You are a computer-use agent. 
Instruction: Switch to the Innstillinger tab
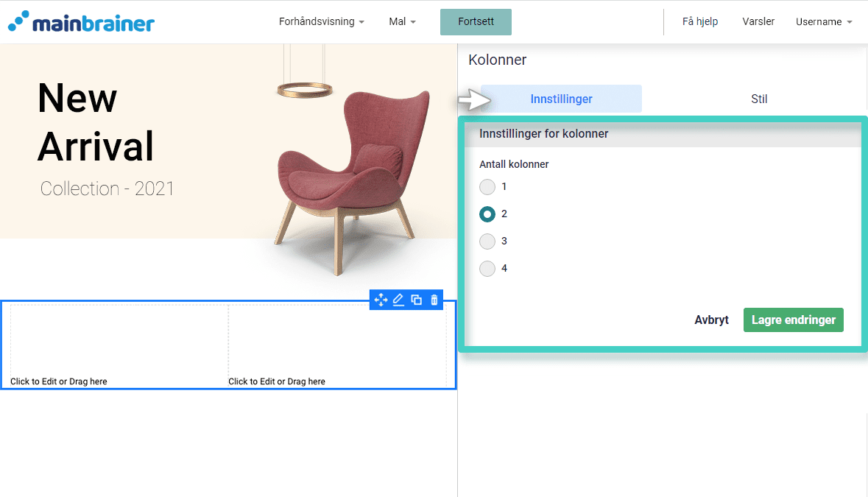(x=562, y=98)
